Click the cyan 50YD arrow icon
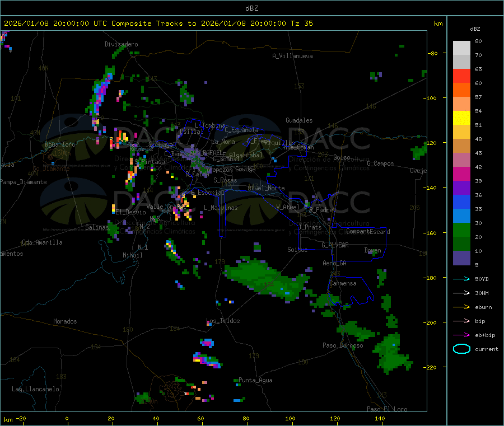The height and width of the screenshot is (426, 504). click(x=461, y=279)
